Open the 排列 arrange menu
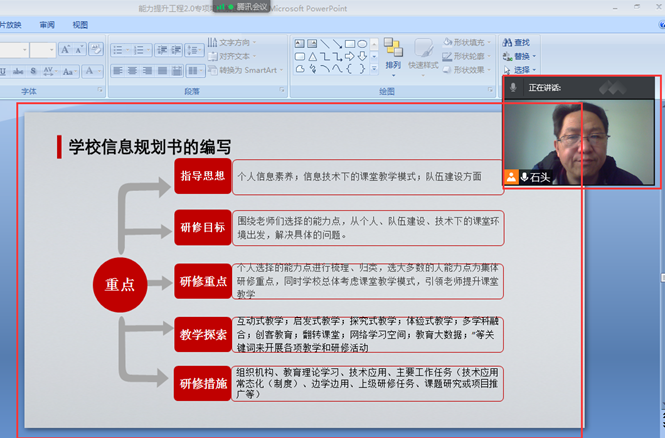Screen dimensions: 665x438 coord(393,57)
